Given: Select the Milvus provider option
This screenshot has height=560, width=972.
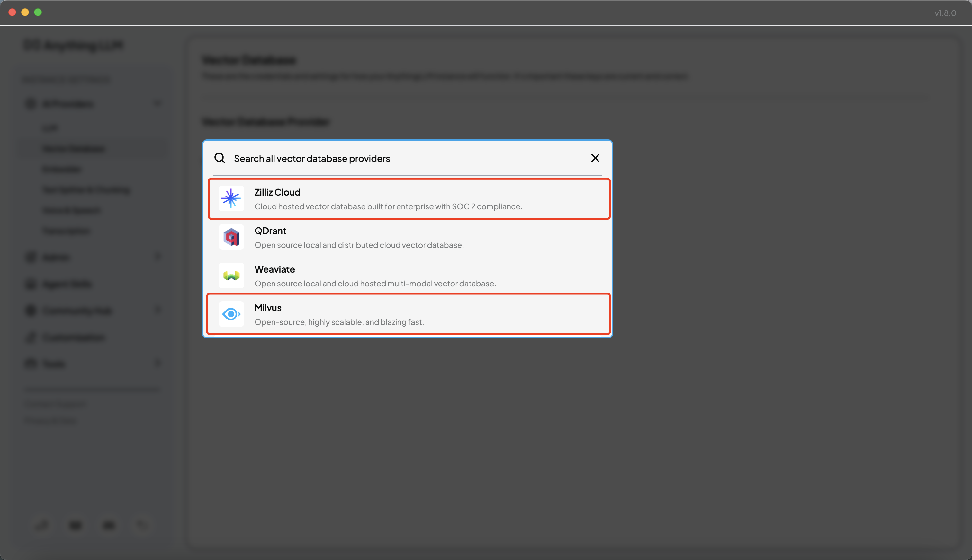Looking at the screenshot, I should 409,314.
